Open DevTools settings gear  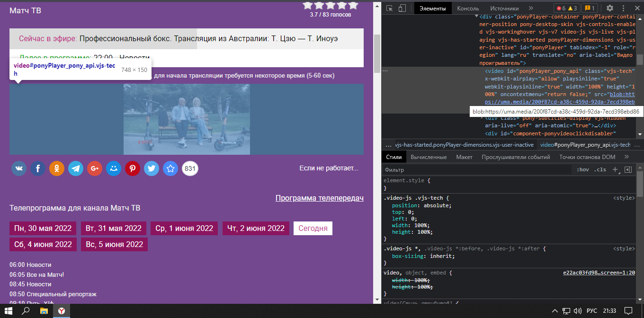pos(610,8)
